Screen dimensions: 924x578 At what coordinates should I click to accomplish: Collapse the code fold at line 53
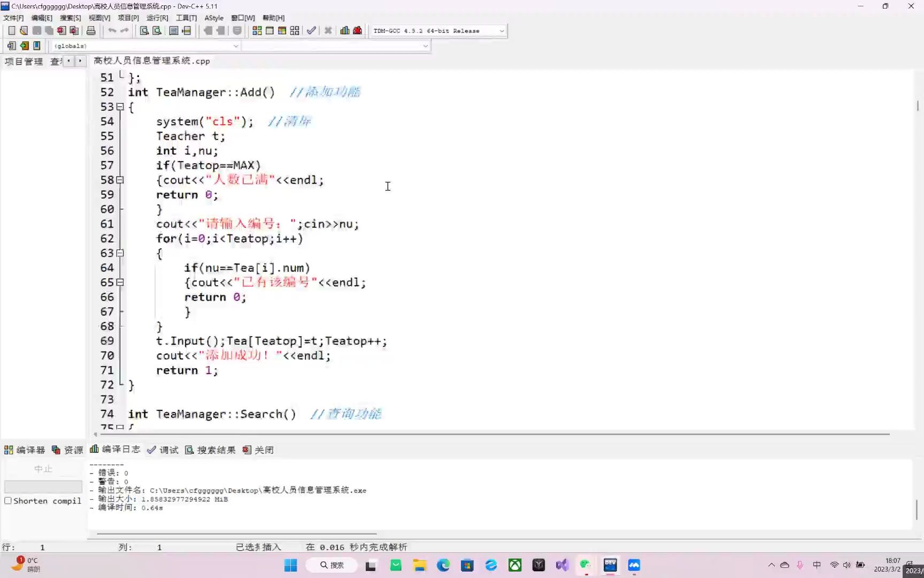coord(120,107)
